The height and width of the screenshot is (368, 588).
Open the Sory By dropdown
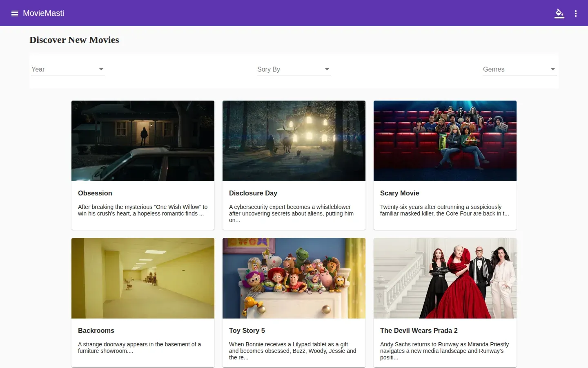click(x=294, y=70)
